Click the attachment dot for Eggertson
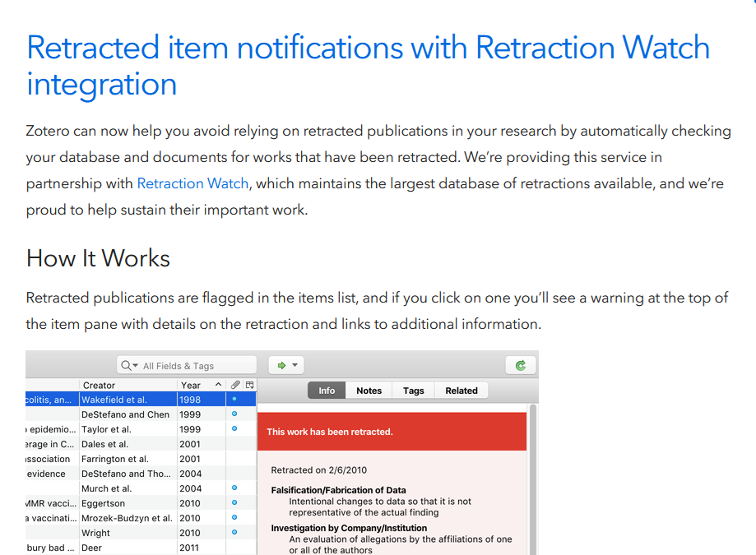Screen dimensions: 756x555 234,502
